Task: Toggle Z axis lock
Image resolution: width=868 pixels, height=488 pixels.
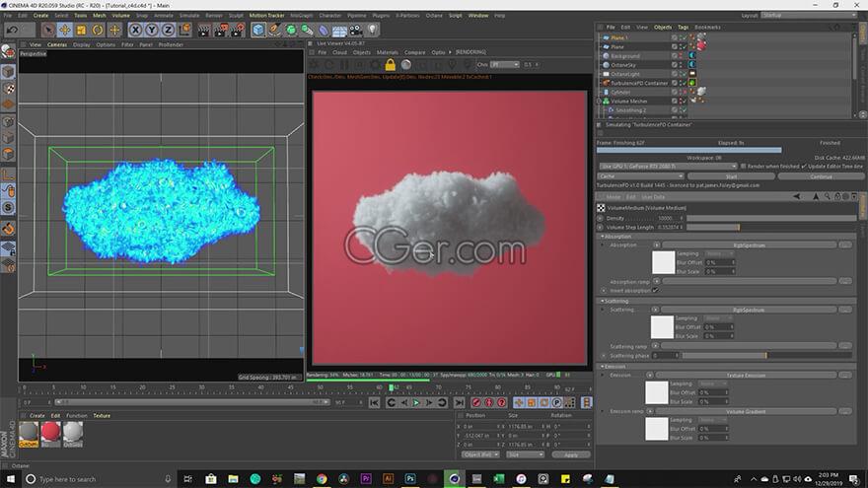Action: (168, 30)
